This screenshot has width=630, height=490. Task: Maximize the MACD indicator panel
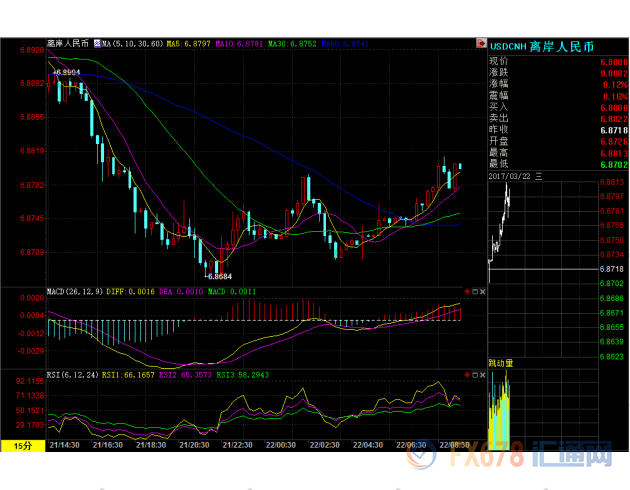(475, 292)
